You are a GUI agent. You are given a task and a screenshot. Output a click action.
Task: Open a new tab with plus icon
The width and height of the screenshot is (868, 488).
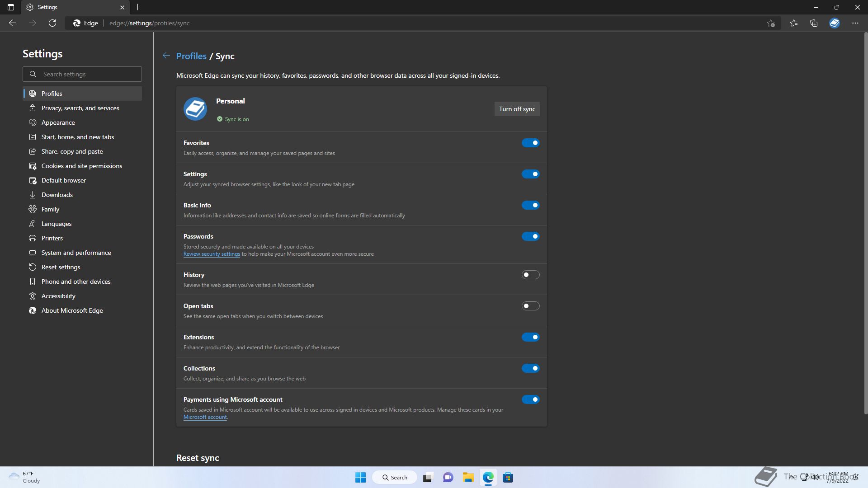[x=138, y=7]
